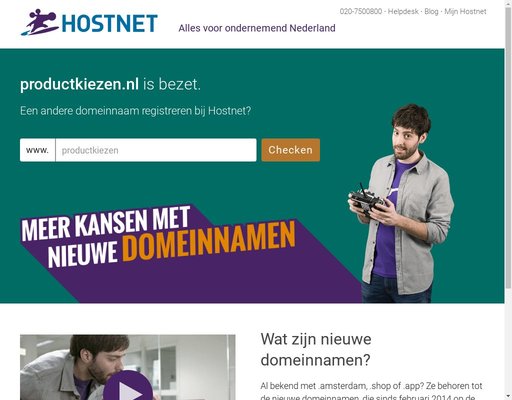Play the video with purple play button

pos(128,387)
